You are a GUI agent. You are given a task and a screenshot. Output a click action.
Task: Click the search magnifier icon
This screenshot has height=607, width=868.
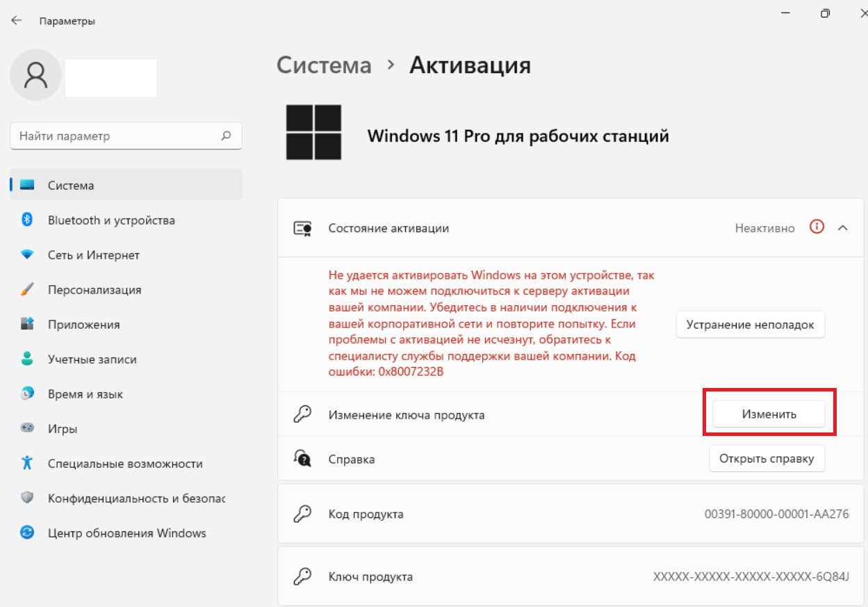coord(226,136)
